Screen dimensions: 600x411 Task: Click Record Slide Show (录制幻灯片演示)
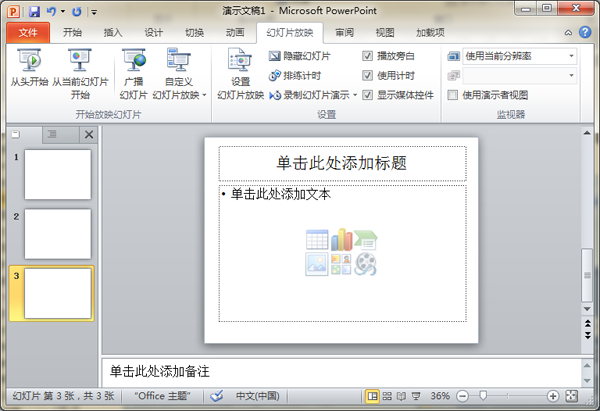click(309, 95)
